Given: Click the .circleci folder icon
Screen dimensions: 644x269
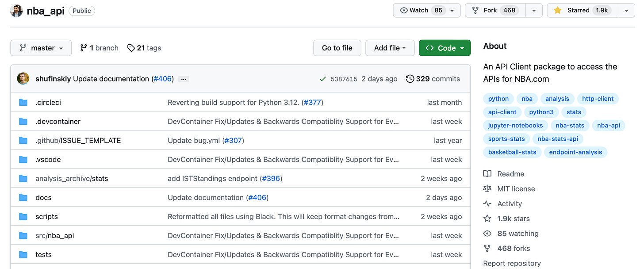Looking at the screenshot, I should click(x=23, y=103).
